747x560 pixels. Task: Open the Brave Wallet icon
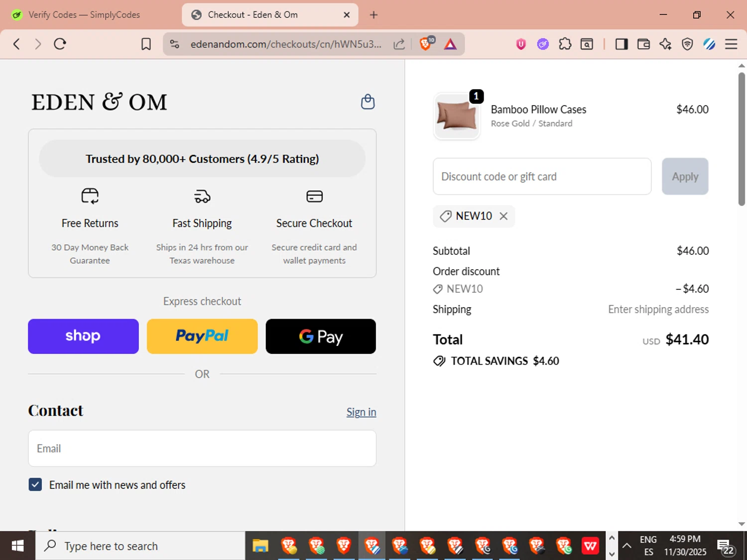pyautogui.click(x=643, y=44)
